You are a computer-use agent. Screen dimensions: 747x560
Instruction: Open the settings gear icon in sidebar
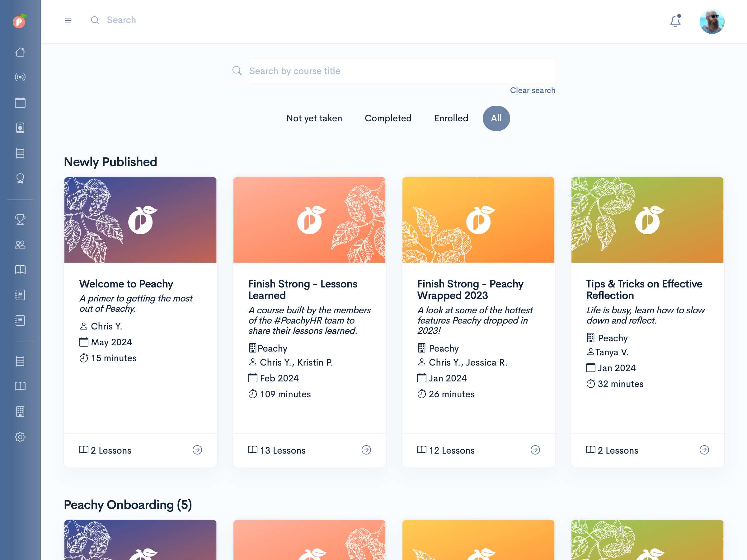[x=20, y=437]
